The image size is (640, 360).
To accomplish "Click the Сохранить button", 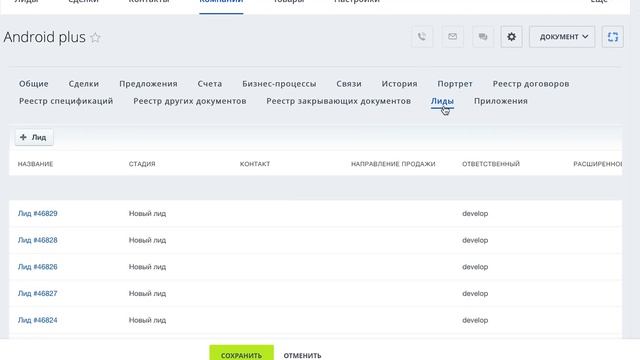I will [x=242, y=353].
